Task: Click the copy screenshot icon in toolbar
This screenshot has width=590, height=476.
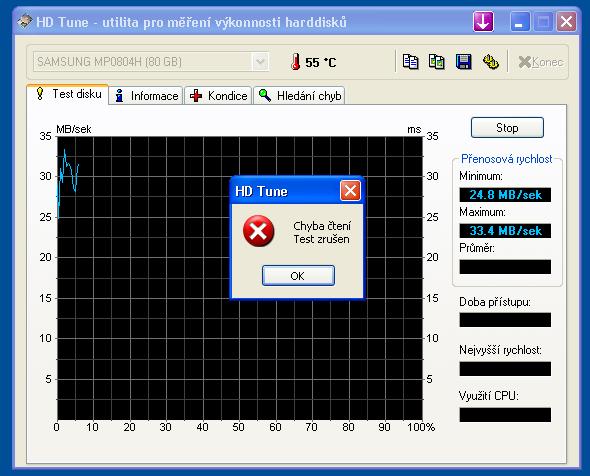Action: [437, 62]
